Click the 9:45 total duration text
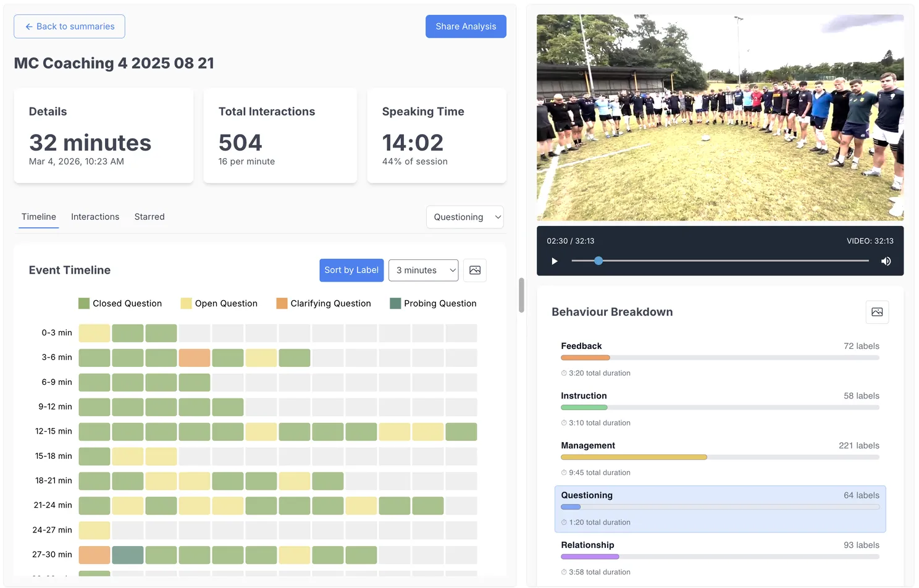Screen dimensions: 919x588 600,472
